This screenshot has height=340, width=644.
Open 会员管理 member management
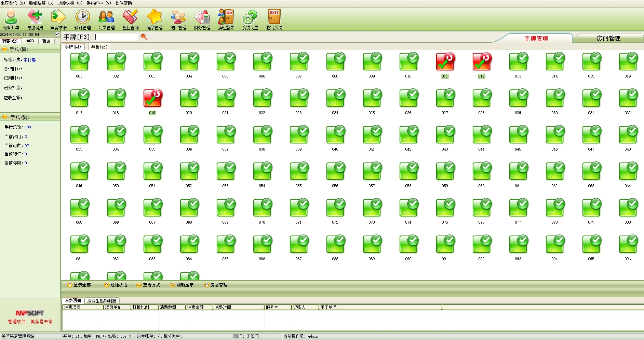(x=106, y=20)
